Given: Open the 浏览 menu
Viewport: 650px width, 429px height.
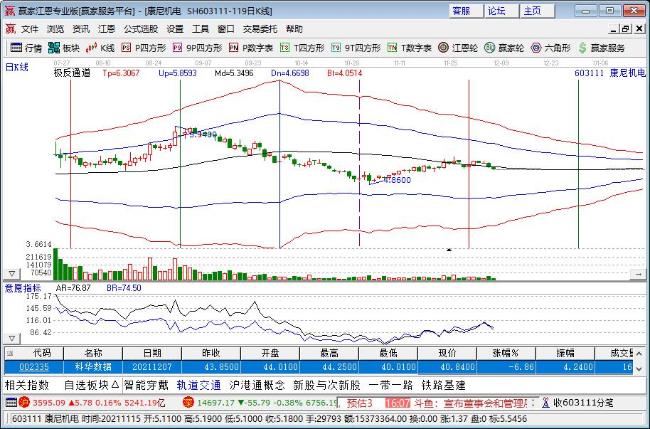Looking at the screenshot, I should coord(55,29).
